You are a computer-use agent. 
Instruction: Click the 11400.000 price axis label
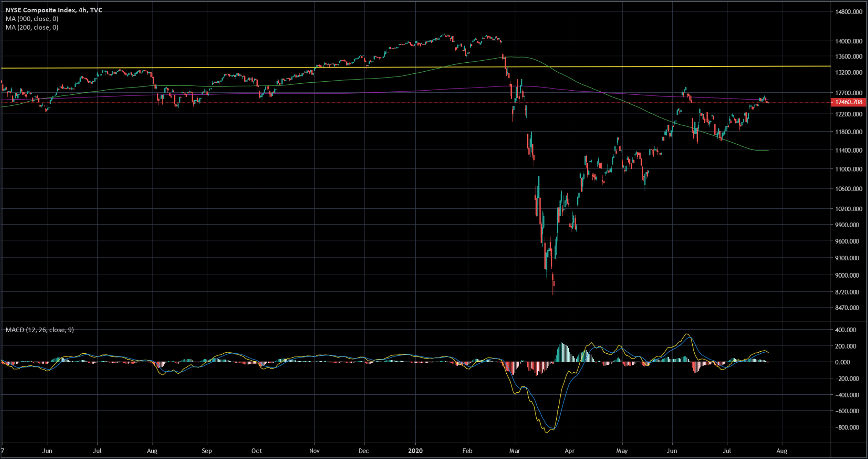(848, 150)
